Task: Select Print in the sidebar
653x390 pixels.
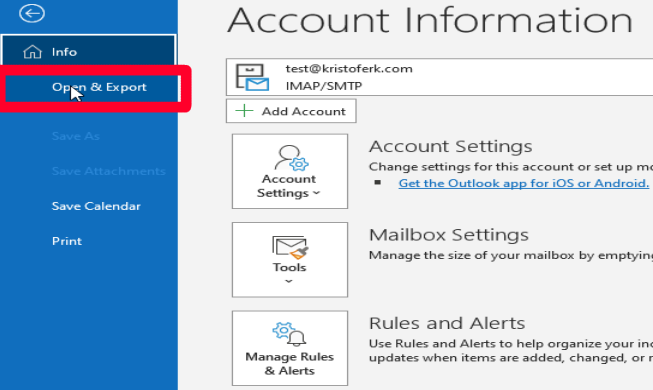Action: (67, 241)
